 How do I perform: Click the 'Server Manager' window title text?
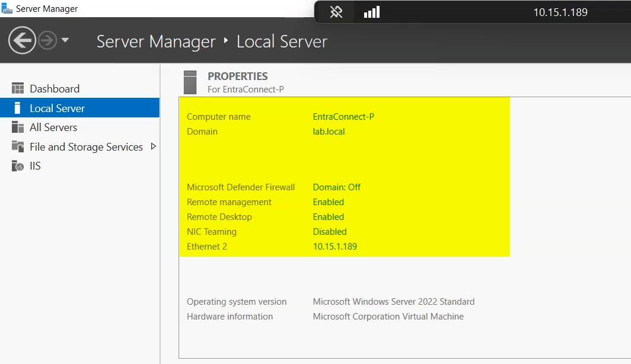pos(47,8)
